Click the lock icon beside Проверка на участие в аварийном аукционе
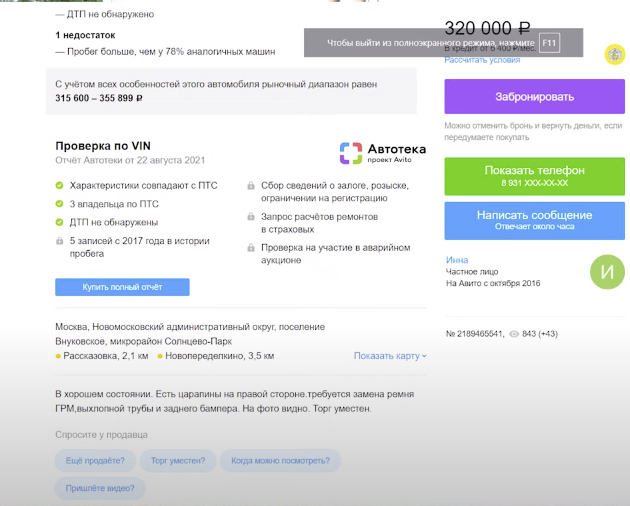This screenshot has width=630, height=506. (251, 248)
